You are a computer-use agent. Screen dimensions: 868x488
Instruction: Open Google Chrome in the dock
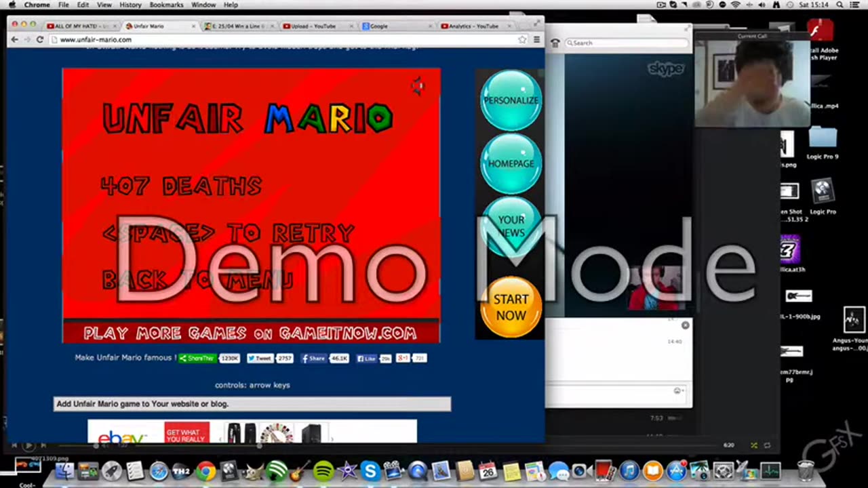tap(206, 470)
